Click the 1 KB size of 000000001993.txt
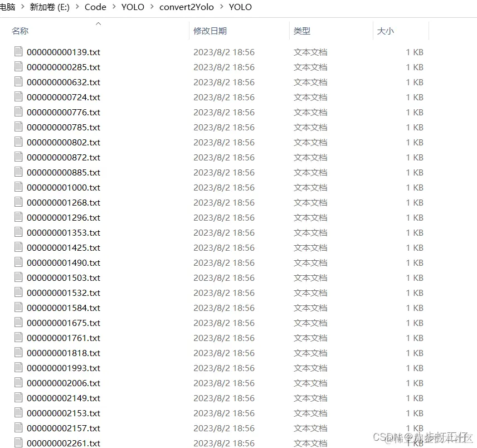This screenshot has width=477, height=448. coord(415,368)
